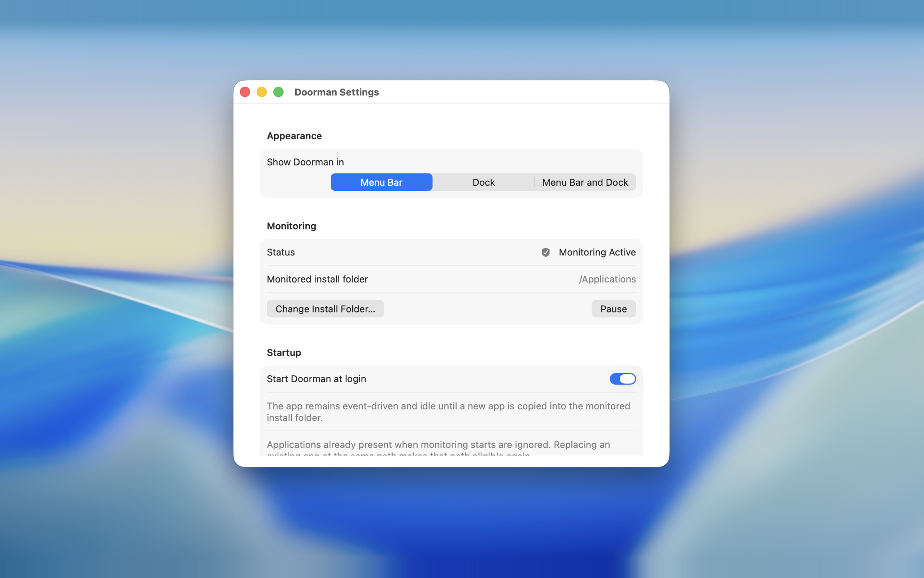Viewport: 924px width, 578px height.
Task: Click the event-driven and idle description text
Action: (449, 412)
